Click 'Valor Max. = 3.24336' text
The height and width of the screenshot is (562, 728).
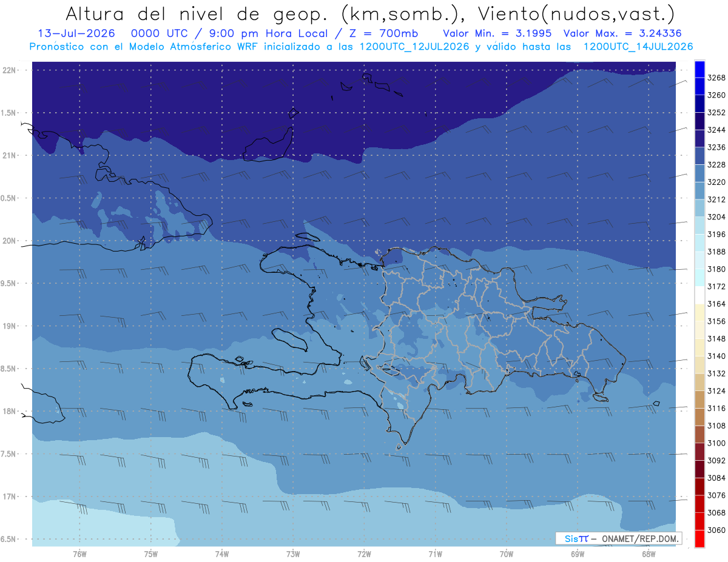coord(624,34)
